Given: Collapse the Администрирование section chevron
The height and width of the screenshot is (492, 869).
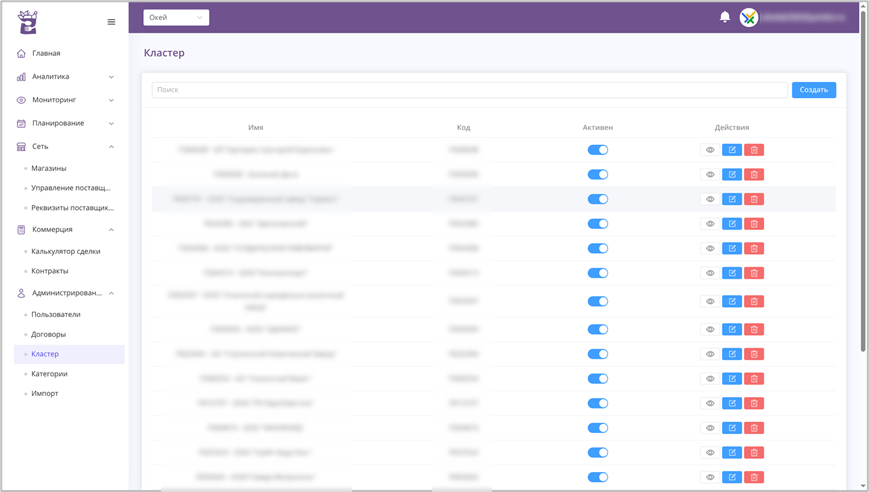Looking at the screenshot, I should 111,293.
